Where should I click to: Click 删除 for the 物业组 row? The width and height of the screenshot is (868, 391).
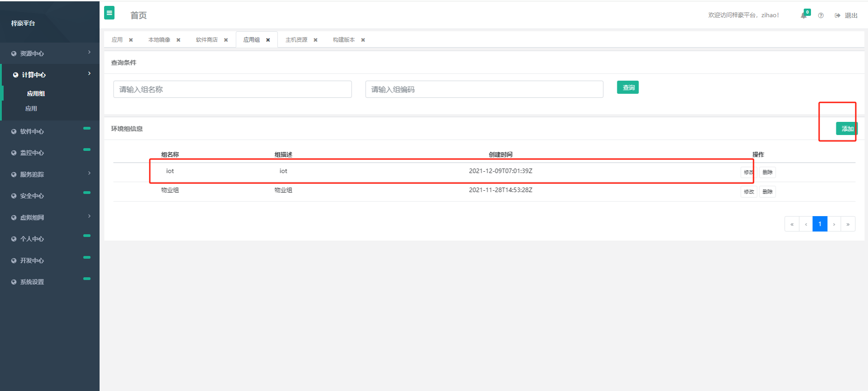(x=768, y=192)
